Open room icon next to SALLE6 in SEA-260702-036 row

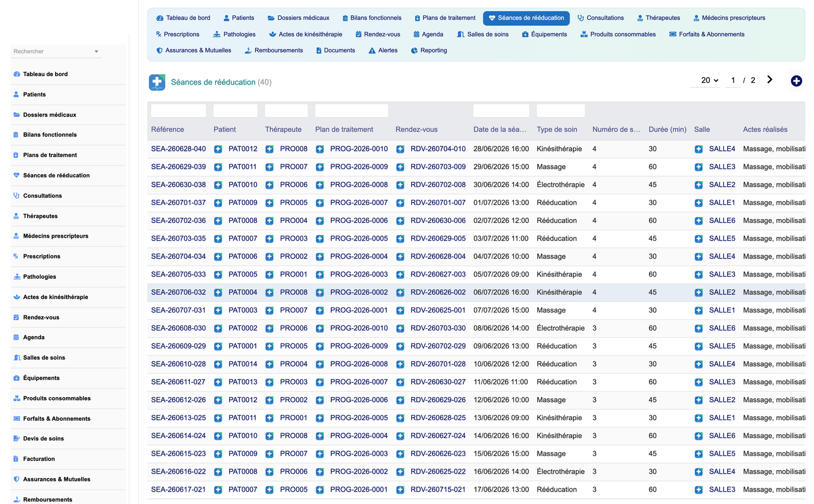click(699, 221)
